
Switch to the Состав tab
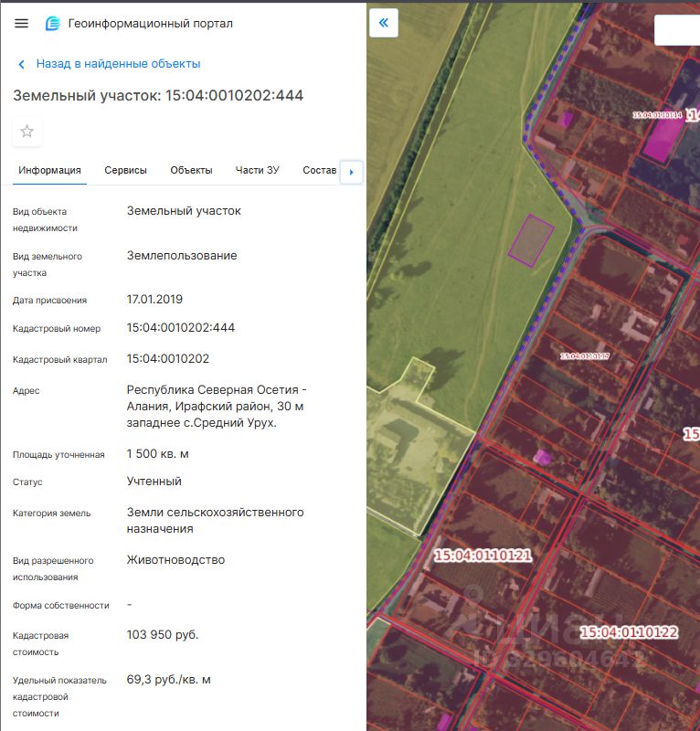(320, 170)
